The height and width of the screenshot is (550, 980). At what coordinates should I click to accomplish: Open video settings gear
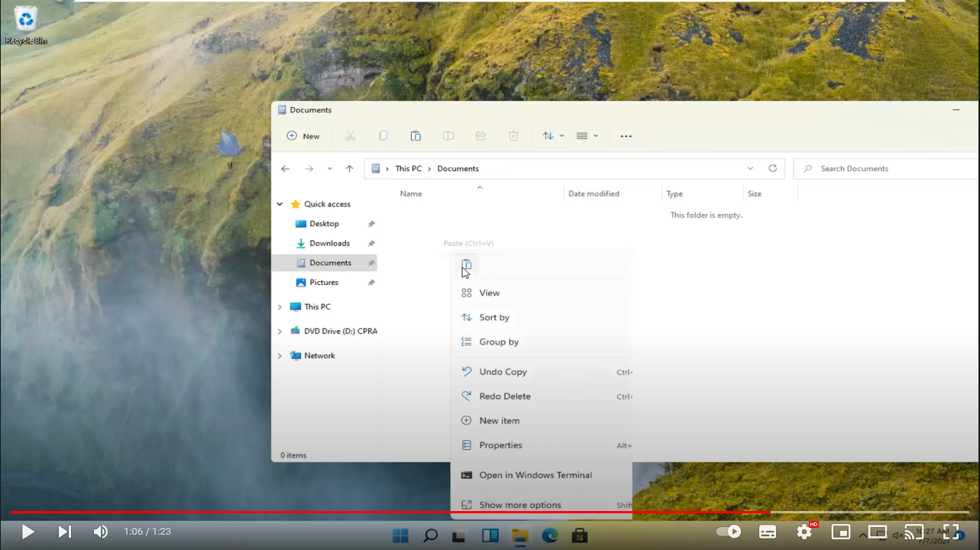[x=804, y=532]
